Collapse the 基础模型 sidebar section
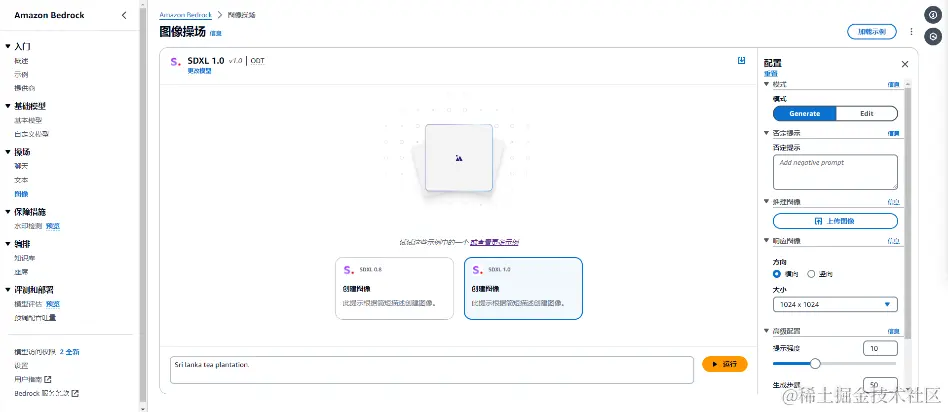Screen dimensions: 948x412 (7, 106)
